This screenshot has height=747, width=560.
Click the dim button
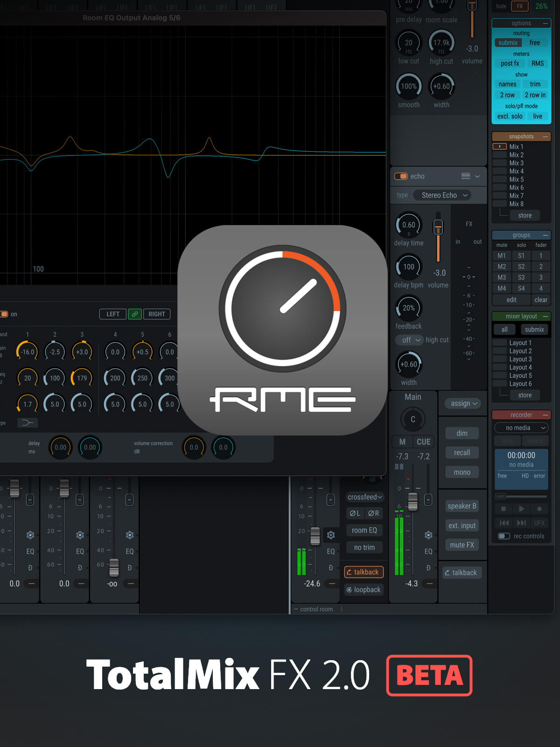coord(462,433)
